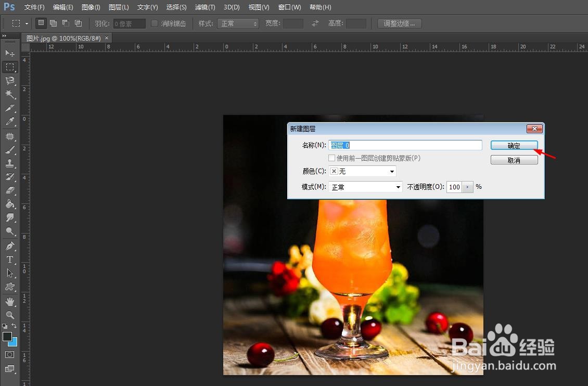Expand the collapsed toolbox panel arrows
The width and height of the screenshot is (588, 386).
click(4, 35)
